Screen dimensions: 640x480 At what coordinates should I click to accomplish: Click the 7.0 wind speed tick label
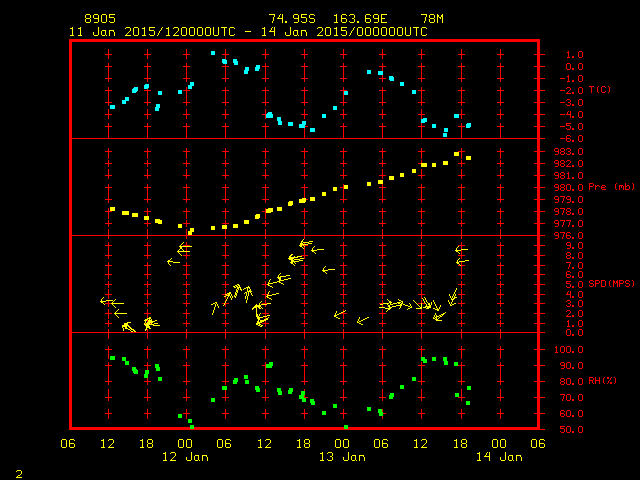coord(574,266)
